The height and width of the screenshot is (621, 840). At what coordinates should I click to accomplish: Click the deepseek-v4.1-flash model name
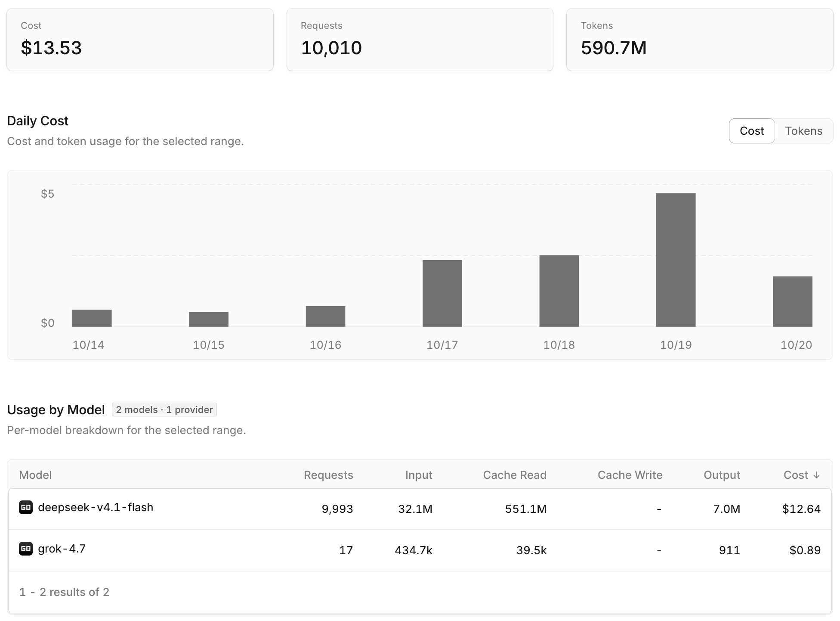tap(96, 507)
